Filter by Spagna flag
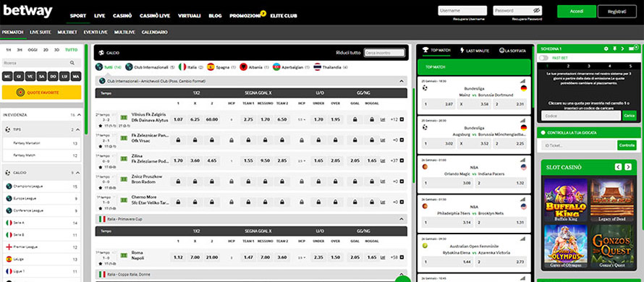Viewport: 644px width, 282px height. (211, 67)
